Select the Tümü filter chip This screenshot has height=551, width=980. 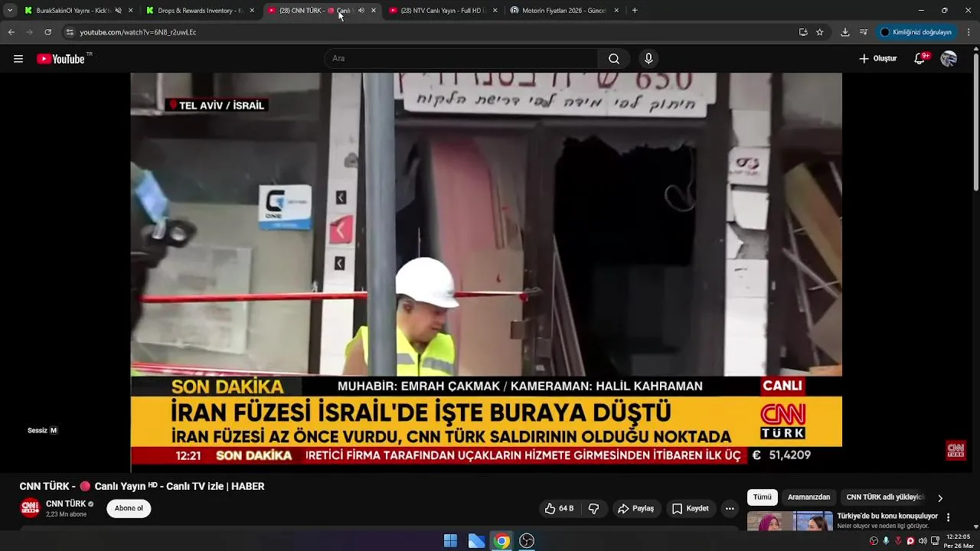click(x=763, y=497)
